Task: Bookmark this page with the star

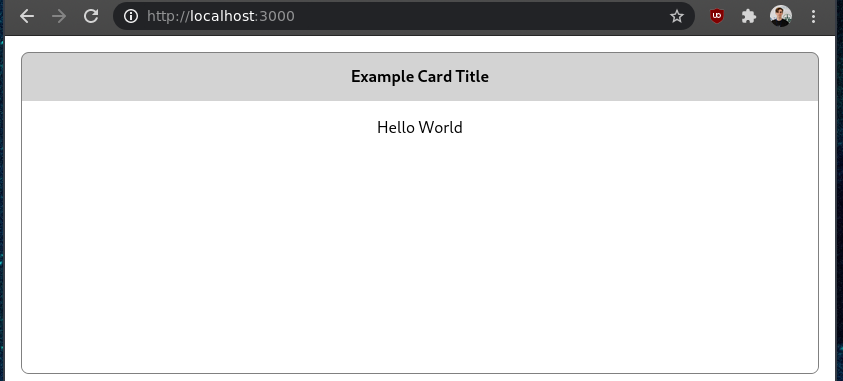Action: [x=677, y=16]
